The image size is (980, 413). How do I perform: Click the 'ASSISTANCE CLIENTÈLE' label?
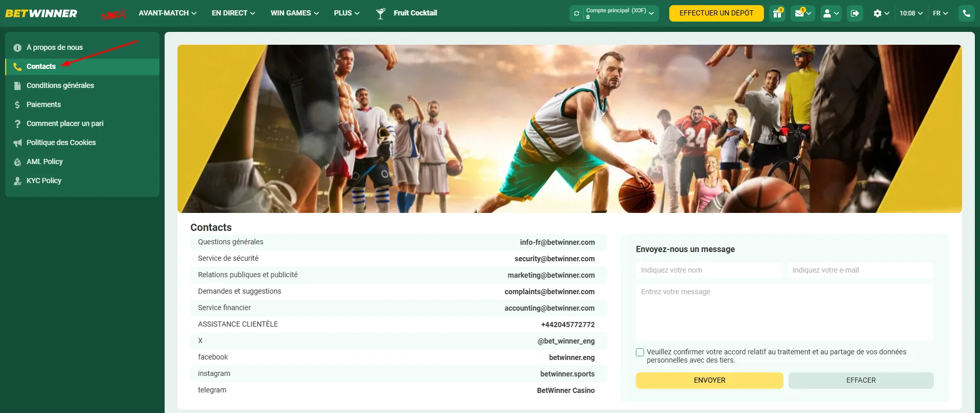[x=238, y=324]
